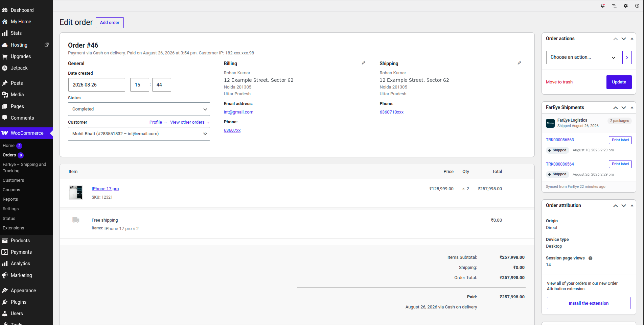Apply the chosen order action arrow button
The image size is (644, 325).
[627, 57]
